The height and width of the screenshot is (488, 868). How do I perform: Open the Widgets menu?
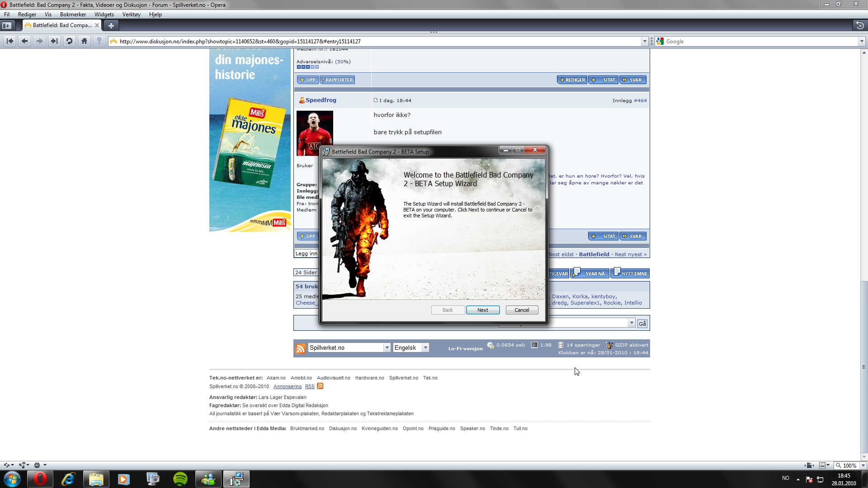click(104, 14)
